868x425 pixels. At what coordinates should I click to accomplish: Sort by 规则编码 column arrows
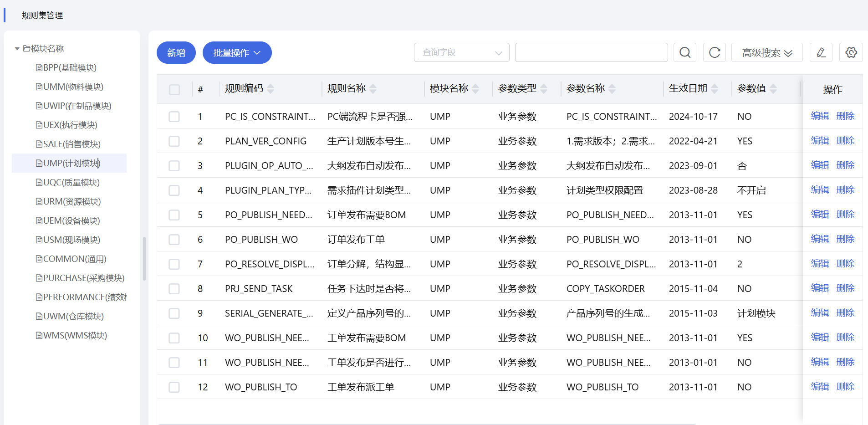pyautogui.click(x=271, y=89)
